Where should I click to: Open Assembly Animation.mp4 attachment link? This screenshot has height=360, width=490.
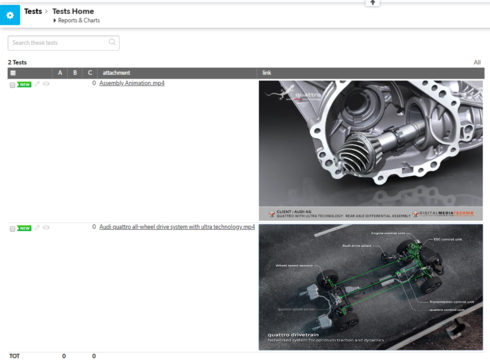[x=132, y=83]
